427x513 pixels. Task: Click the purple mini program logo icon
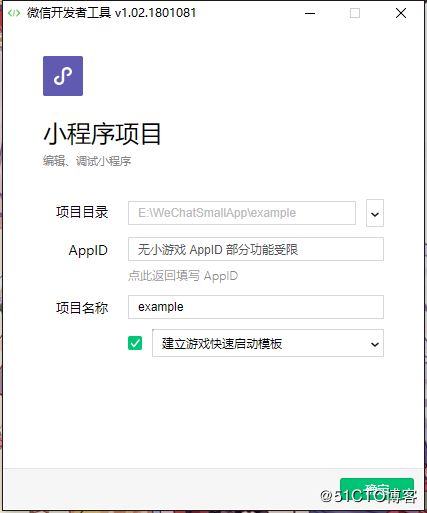point(63,76)
